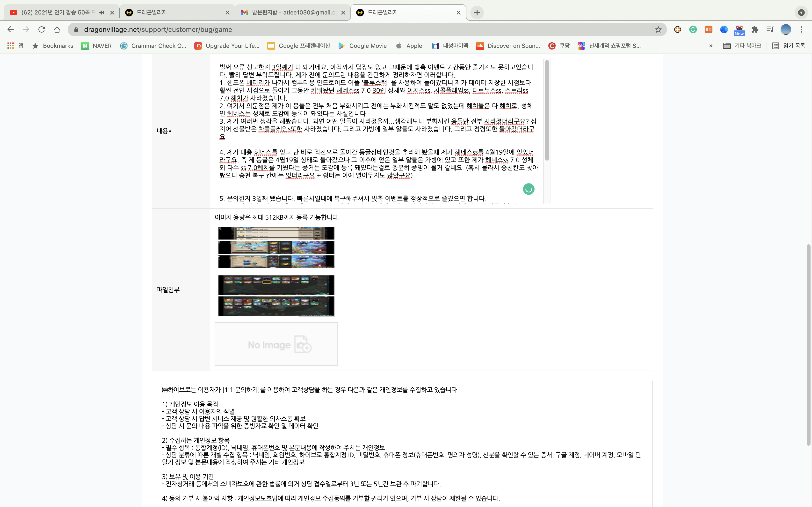Open the Extensions puzzle icon
812x507 pixels.
pyautogui.click(x=755, y=29)
